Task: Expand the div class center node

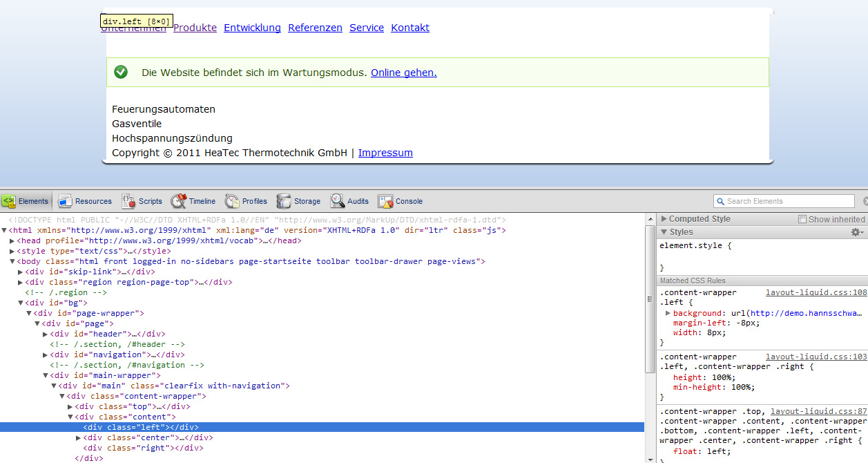Action: [x=79, y=437]
